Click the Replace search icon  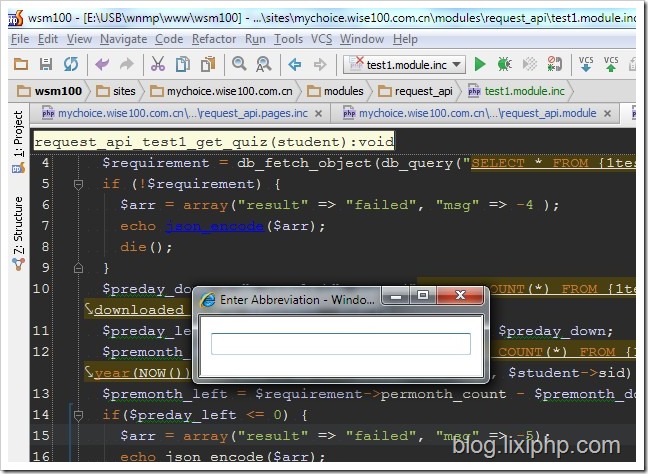click(x=263, y=64)
